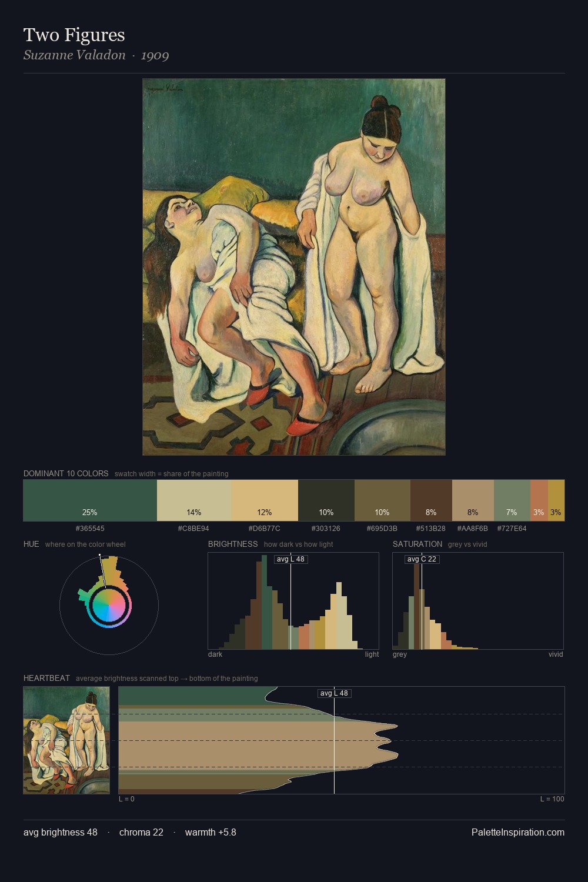Click artist name Suzanne Valadon · 1909
This screenshot has height=882, width=588.
click(x=96, y=55)
